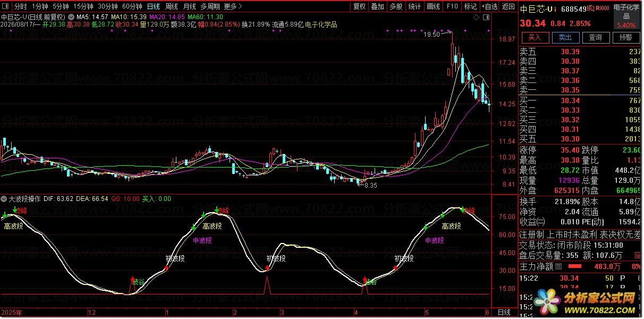This screenshot has height=319, width=644.
Task: Select the 卖一 price 30.35
Action: point(570,90)
